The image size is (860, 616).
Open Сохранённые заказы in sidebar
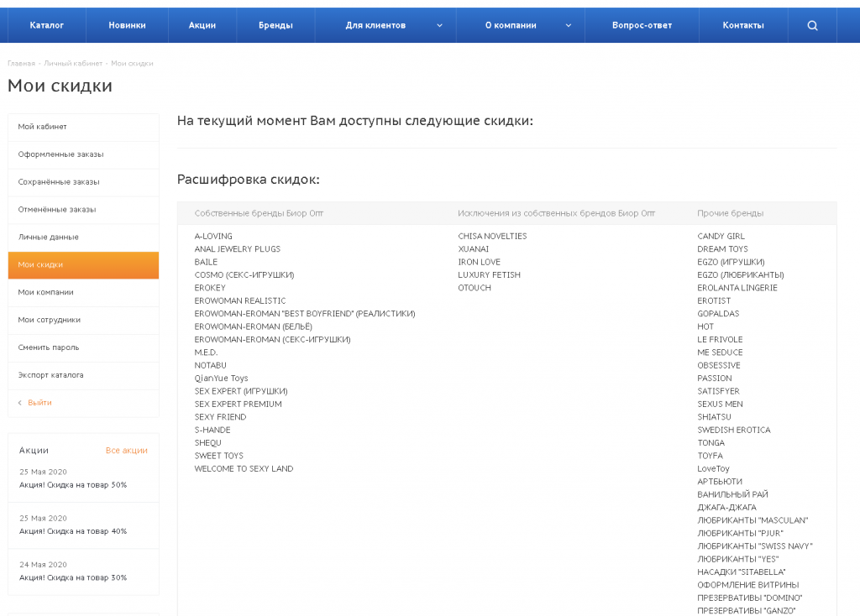tap(83, 182)
